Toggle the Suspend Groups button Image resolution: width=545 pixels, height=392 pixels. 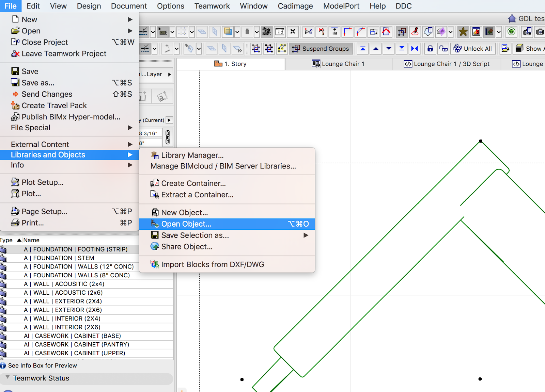[321, 49]
